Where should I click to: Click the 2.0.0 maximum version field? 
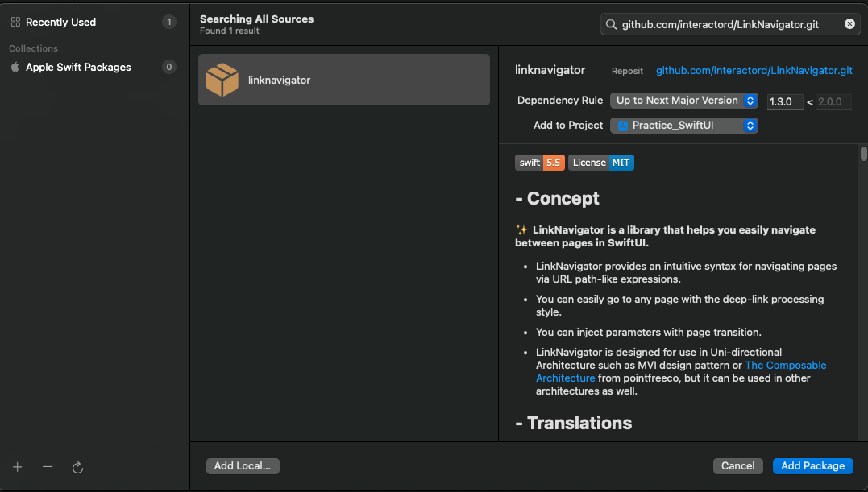click(x=833, y=101)
